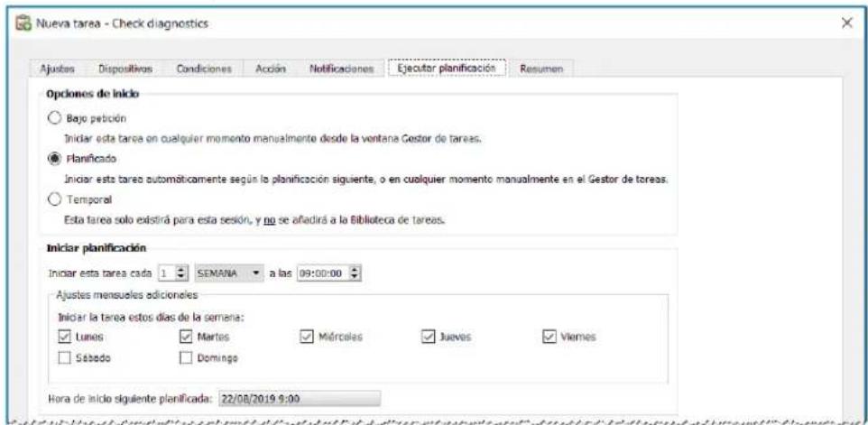This screenshot has width=868, height=425.
Task: Close the Nueva tarea dialog
Action: 846,23
